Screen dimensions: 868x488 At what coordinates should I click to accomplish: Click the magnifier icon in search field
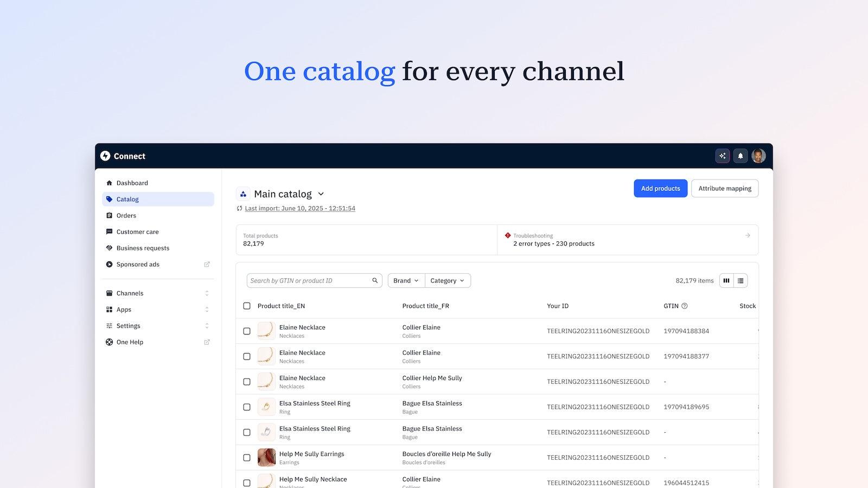(x=375, y=280)
